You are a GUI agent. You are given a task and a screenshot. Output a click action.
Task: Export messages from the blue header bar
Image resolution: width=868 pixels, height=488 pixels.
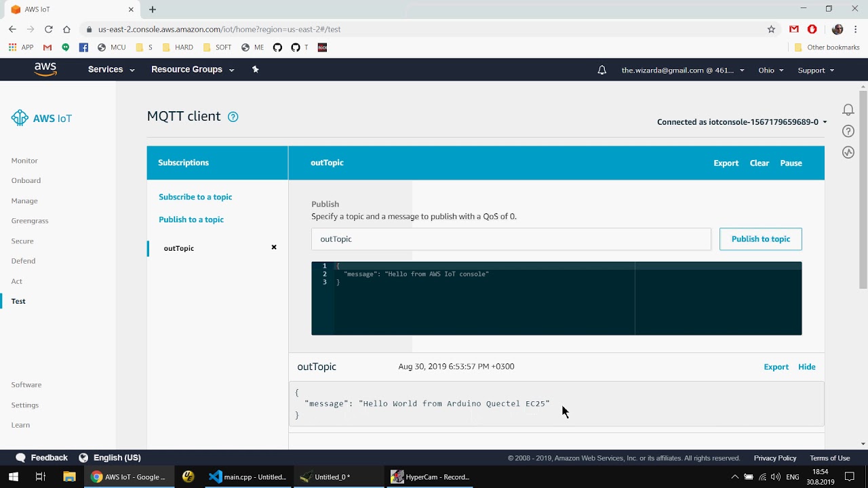726,163
